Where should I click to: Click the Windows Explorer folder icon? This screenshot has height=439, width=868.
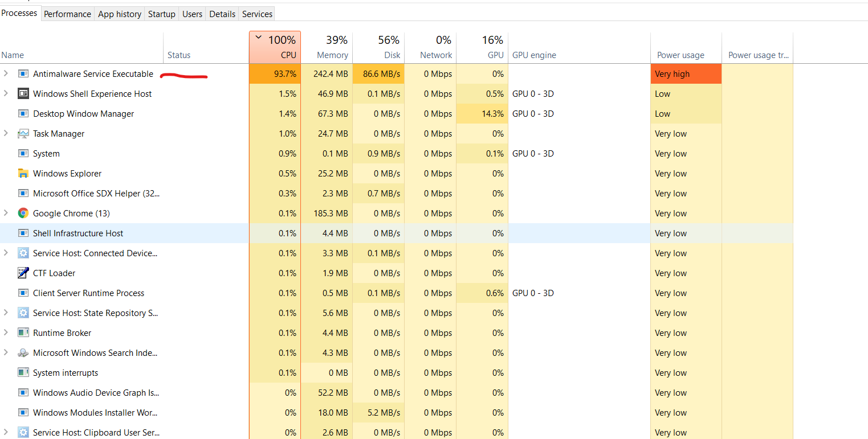click(23, 174)
